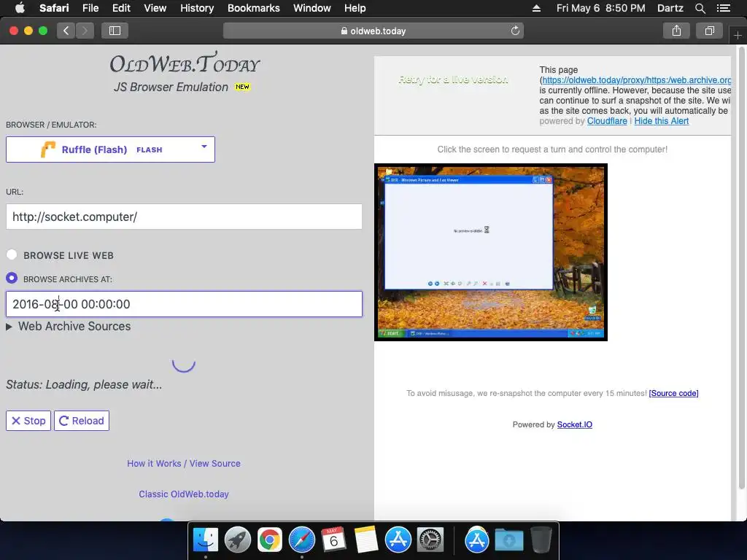747x560 pixels.
Task: Open Spotlight search in menu bar
Action: coord(700,8)
